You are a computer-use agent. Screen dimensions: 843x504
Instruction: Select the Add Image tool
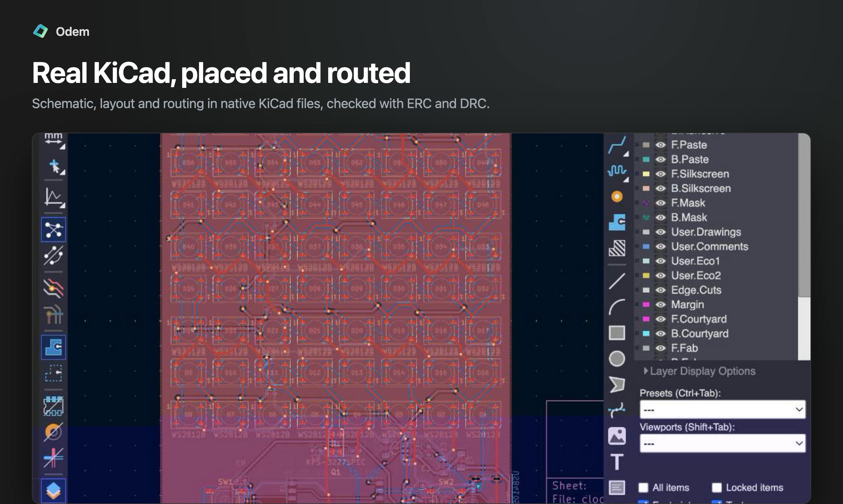tap(617, 436)
